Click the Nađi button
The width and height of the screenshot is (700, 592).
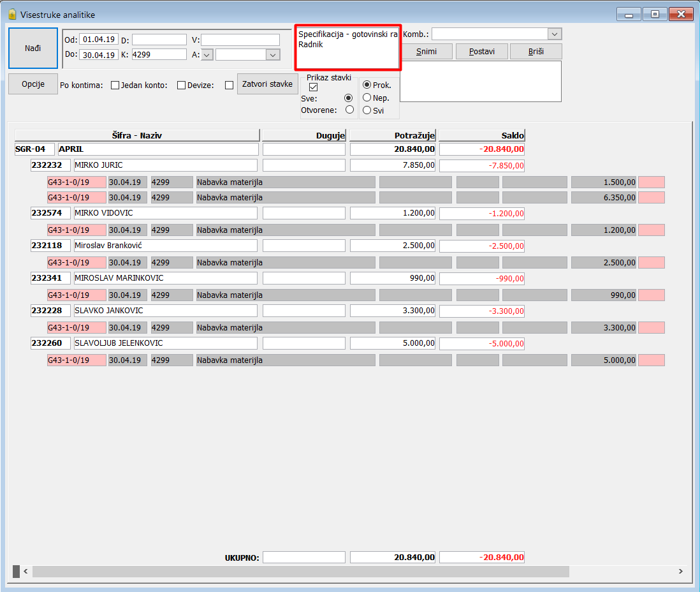pos(33,48)
